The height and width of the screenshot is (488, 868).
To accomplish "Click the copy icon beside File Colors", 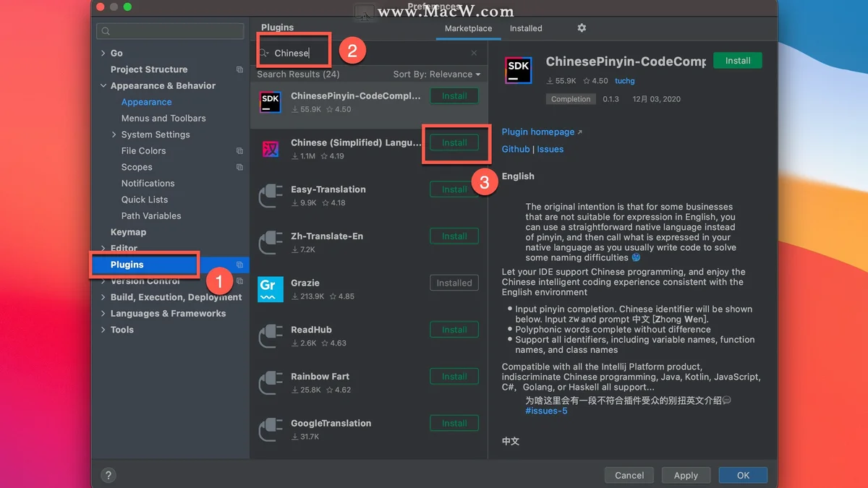I will point(239,151).
